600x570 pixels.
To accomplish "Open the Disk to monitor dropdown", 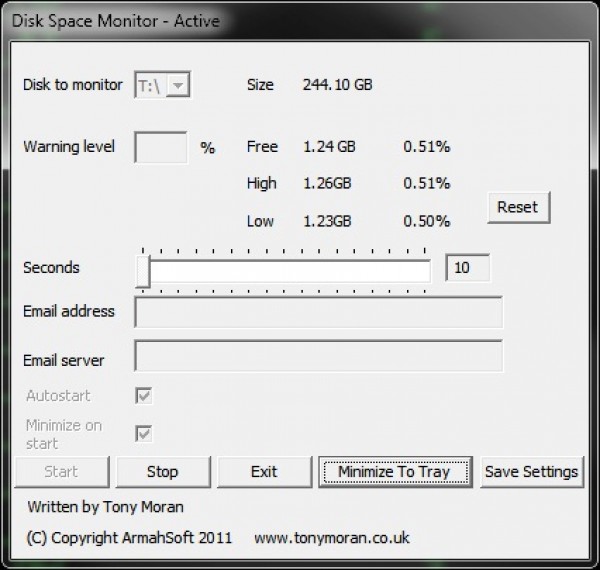I will (x=162, y=85).
